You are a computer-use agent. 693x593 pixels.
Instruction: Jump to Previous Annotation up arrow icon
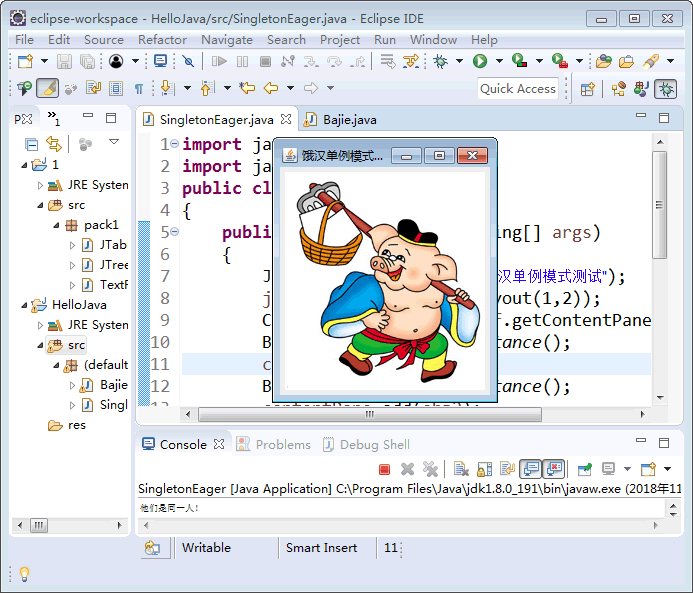[207, 88]
